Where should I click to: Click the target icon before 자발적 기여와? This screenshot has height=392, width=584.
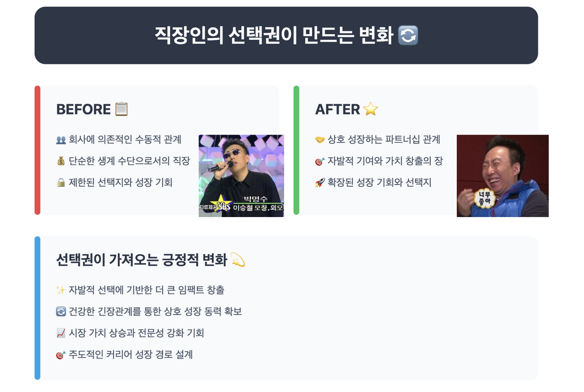320,161
